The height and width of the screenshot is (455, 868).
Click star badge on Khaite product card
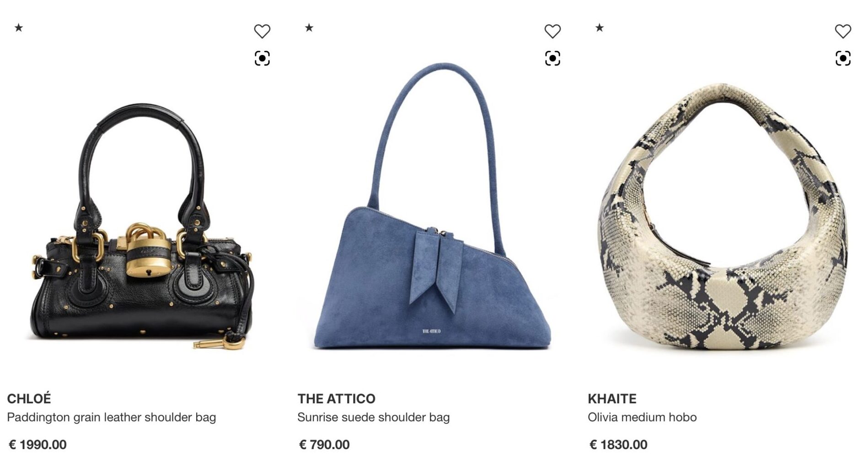(x=600, y=28)
